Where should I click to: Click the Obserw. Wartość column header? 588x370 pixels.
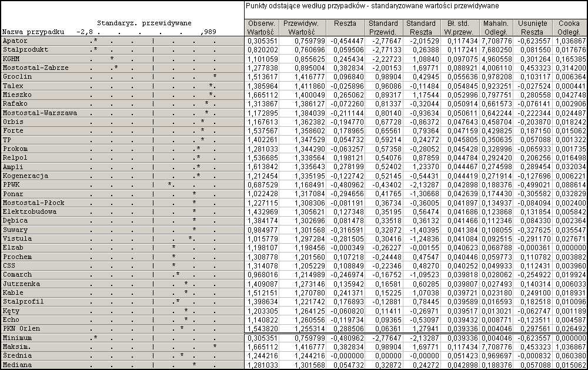[261, 28]
